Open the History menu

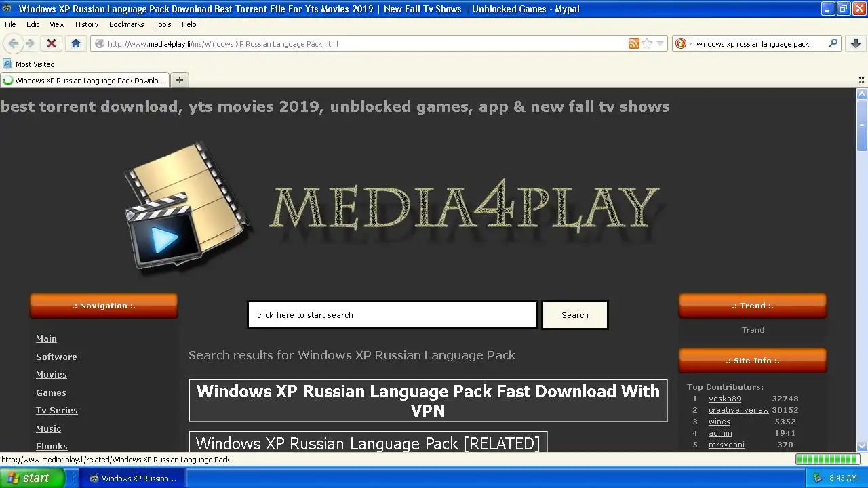click(x=87, y=24)
